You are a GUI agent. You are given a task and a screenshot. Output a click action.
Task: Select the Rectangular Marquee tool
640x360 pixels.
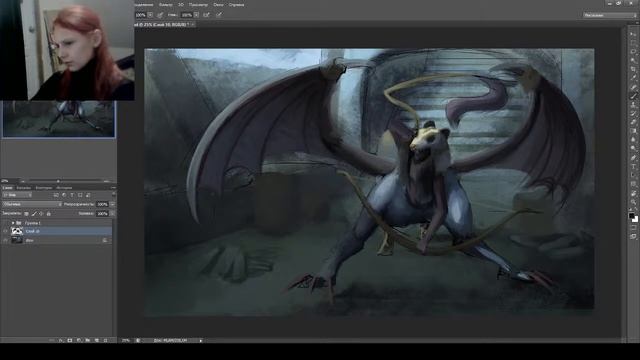tap(633, 43)
